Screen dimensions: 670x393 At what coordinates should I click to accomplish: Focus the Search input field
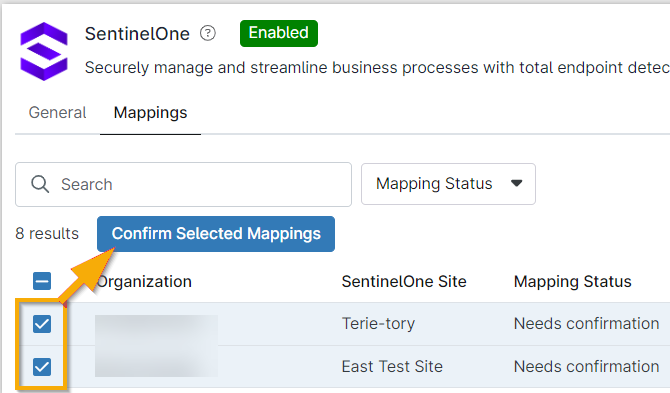tap(183, 185)
